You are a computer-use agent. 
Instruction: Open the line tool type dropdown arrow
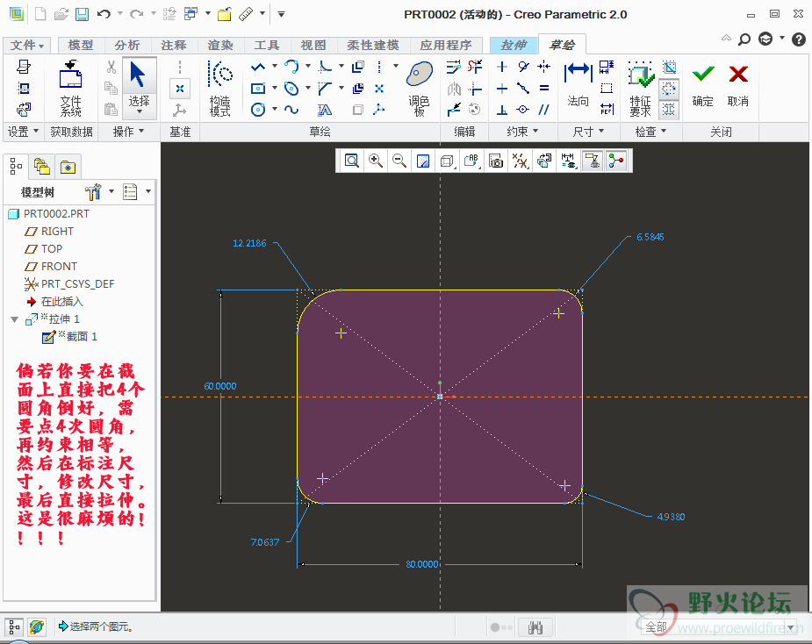[x=275, y=67]
